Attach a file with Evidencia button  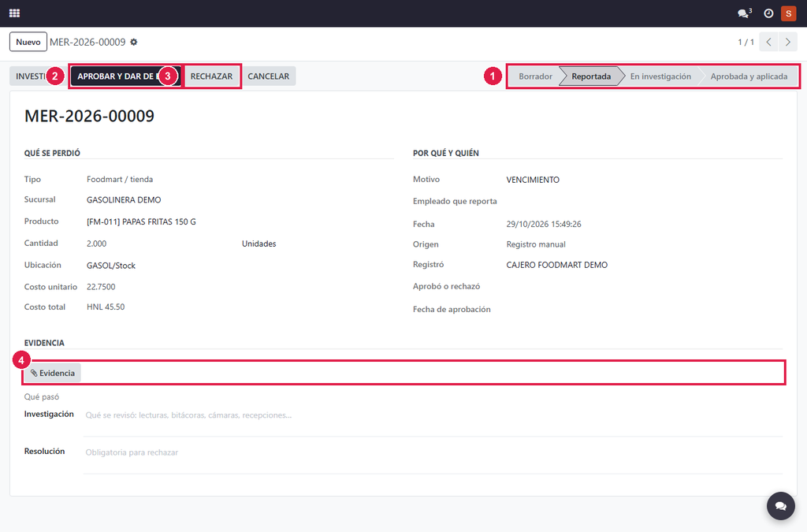(x=53, y=373)
